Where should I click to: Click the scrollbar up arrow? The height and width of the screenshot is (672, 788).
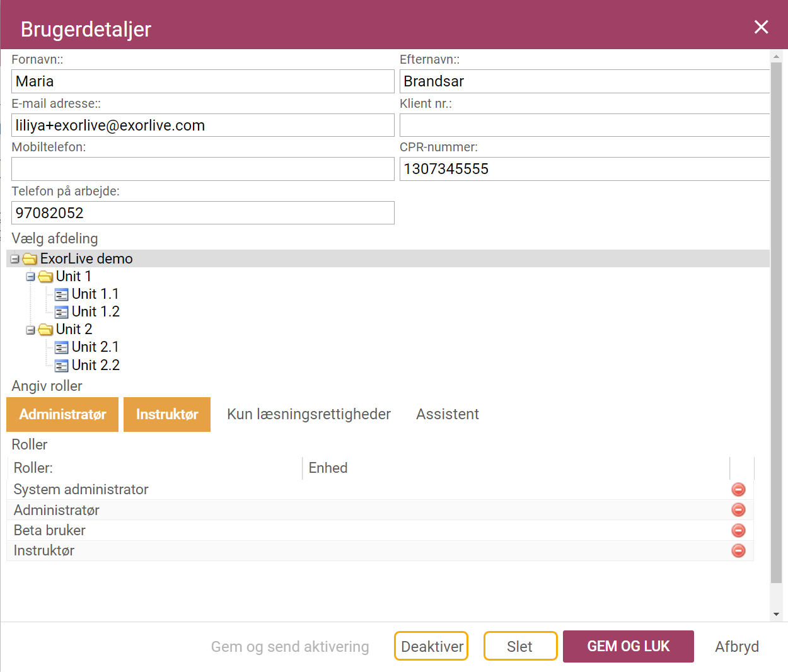click(x=776, y=57)
